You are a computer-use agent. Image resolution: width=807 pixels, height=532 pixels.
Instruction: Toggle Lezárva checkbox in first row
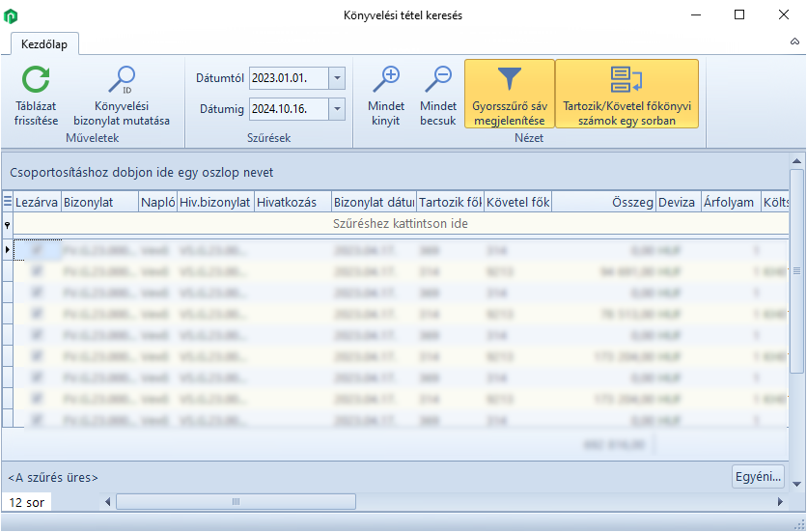pos(38,250)
